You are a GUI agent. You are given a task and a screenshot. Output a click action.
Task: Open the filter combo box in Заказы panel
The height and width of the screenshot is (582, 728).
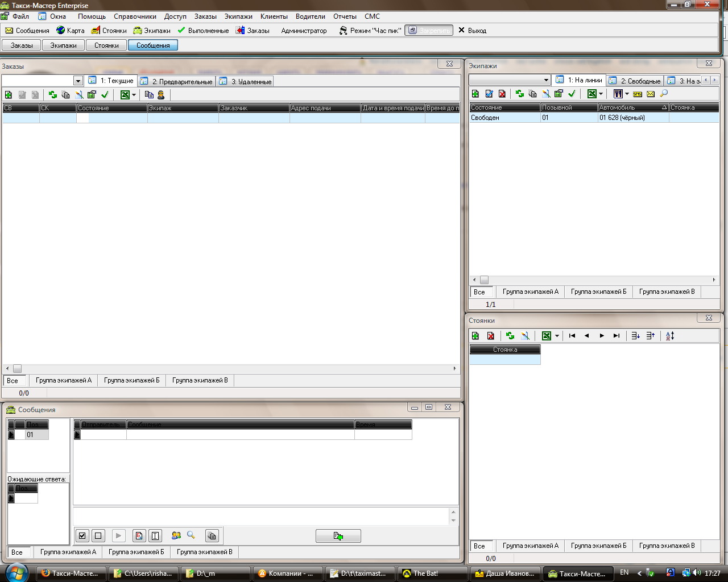tap(78, 81)
